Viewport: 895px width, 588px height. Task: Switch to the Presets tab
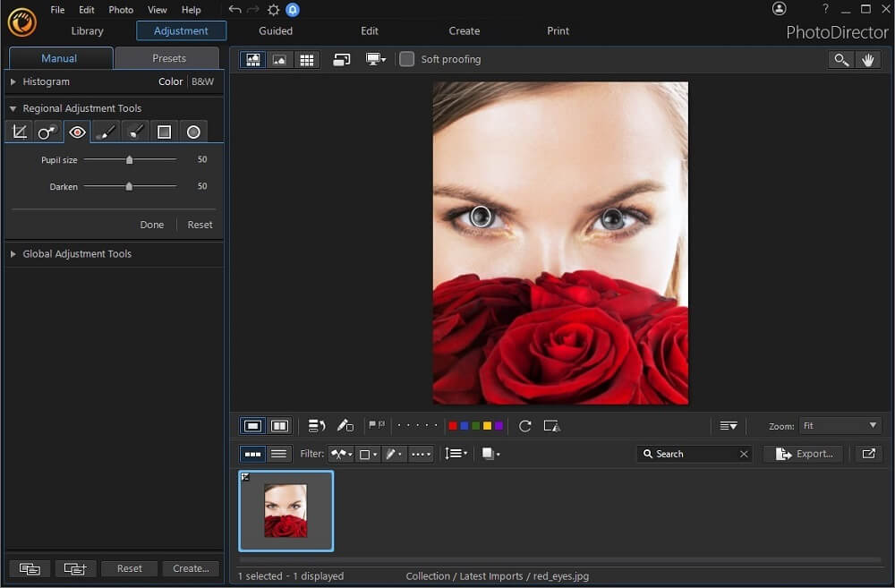pyautogui.click(x=166, y=57)
